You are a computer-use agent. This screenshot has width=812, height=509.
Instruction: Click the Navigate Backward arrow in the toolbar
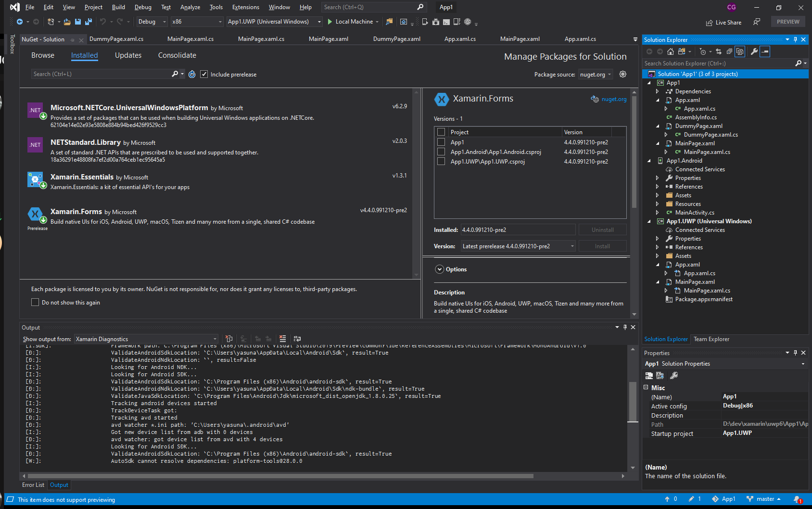coord(20,22)
